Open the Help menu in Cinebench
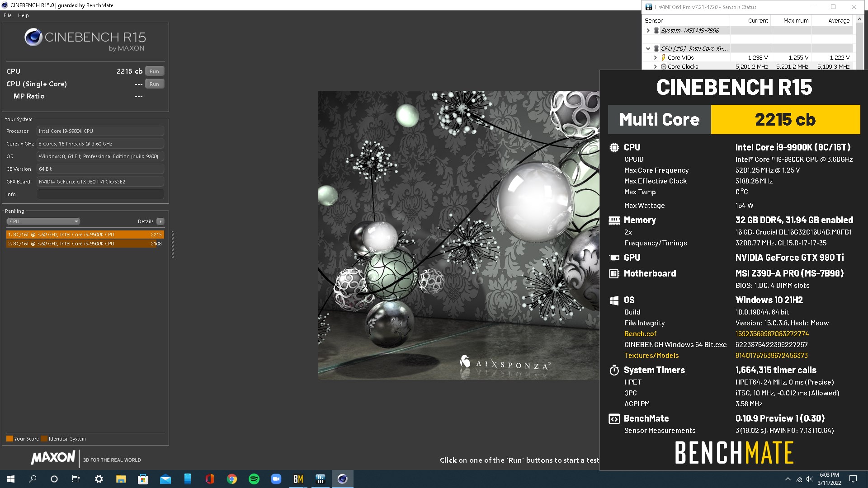The width and height of the screenshot is (868, 488). click(23, 15)
